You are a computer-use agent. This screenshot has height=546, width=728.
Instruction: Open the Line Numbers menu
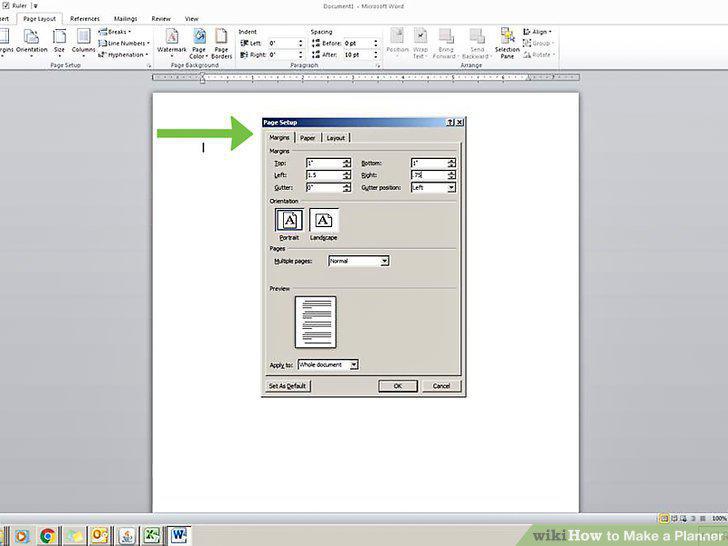tap(124, 43)
